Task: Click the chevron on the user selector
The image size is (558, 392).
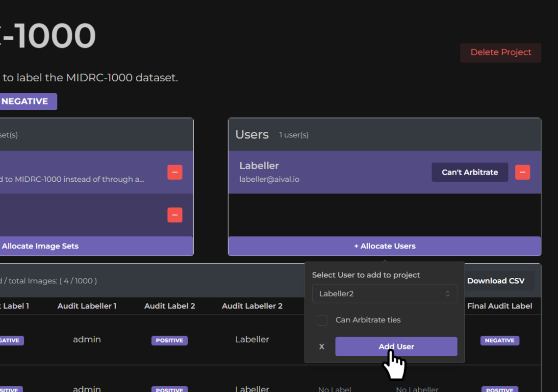Action: coord(447,294)
